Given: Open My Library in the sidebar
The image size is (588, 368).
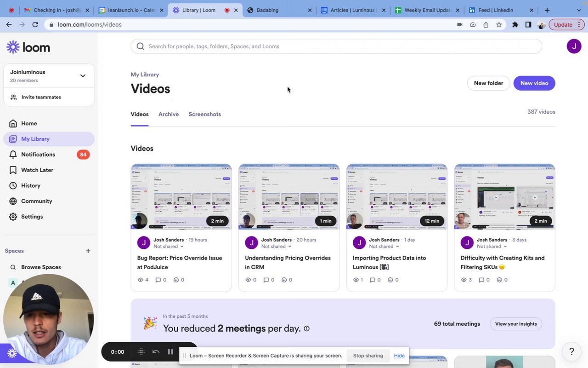Looking at the screenshot, I should click(49, 139).
